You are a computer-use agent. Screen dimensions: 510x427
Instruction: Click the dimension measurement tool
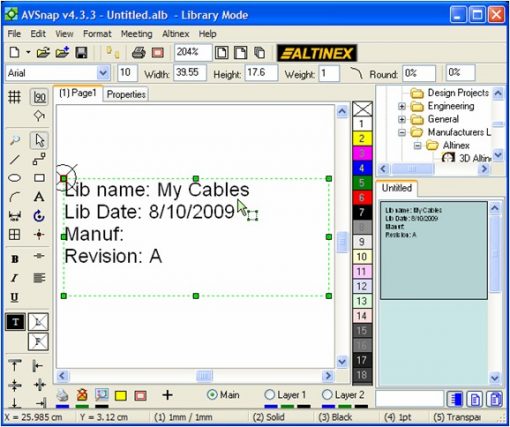click(14, 216)
